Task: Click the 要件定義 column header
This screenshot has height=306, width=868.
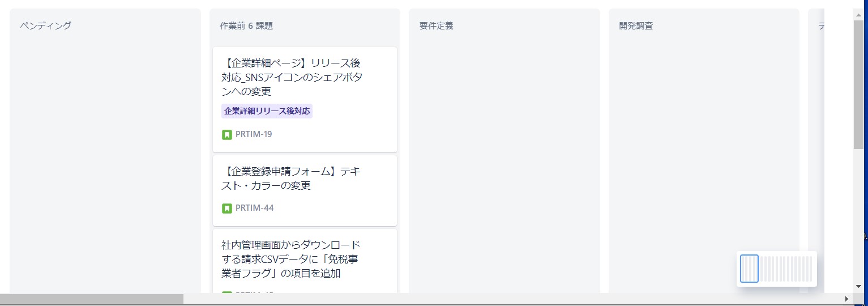Action: [x=436, y=25]
